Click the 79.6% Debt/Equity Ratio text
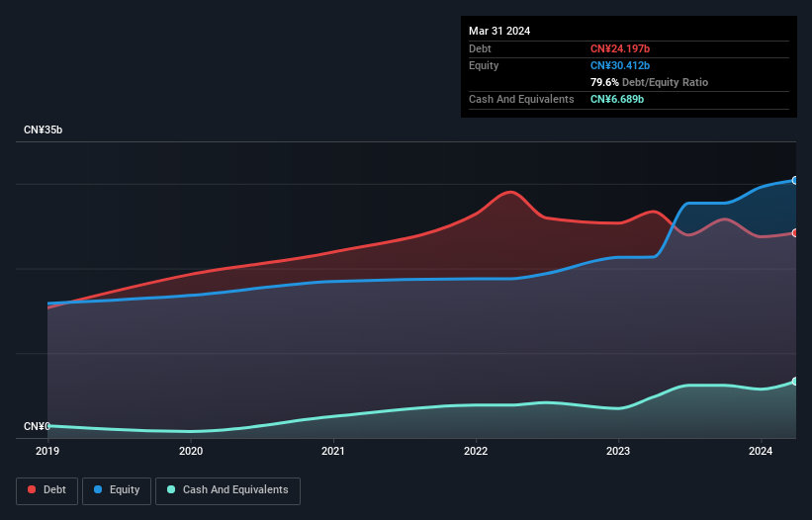812x520 pixels. [649, 82]
